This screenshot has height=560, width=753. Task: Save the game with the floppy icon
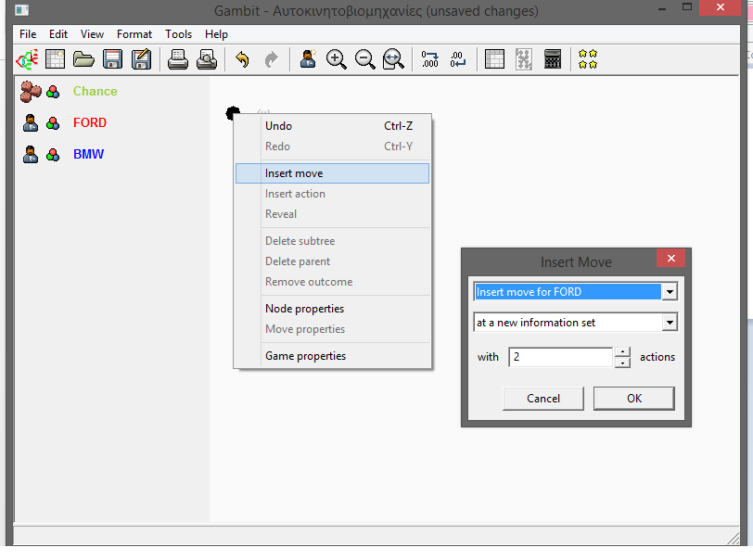click(x=112, y=59)
